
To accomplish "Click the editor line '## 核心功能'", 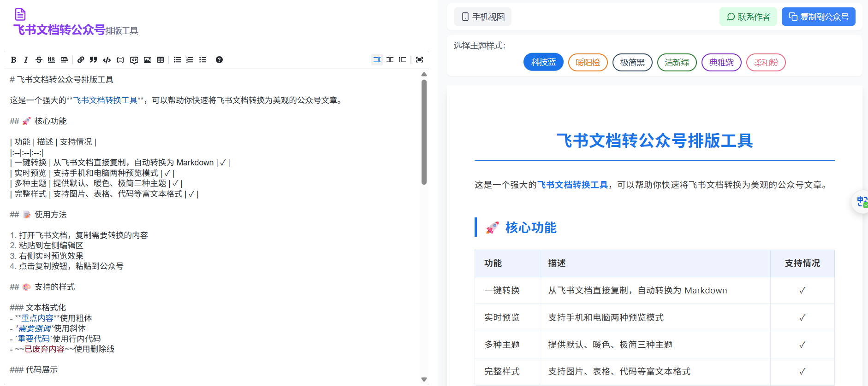I will tap(39, 121).
